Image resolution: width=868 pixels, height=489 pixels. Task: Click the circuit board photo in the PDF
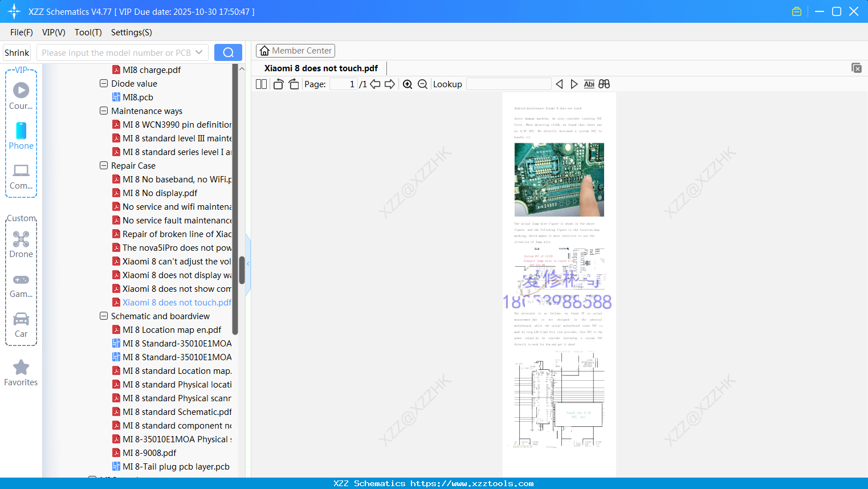(x=559, y=180)
